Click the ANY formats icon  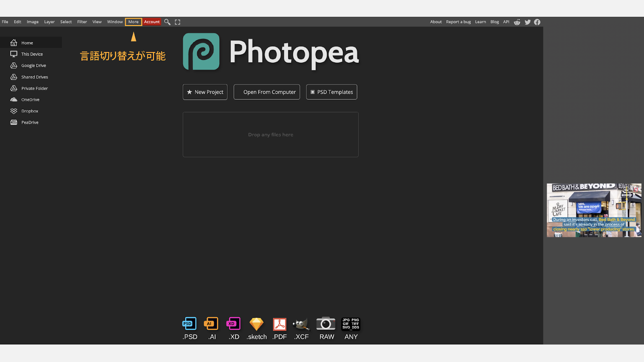[x=351, y=324]
